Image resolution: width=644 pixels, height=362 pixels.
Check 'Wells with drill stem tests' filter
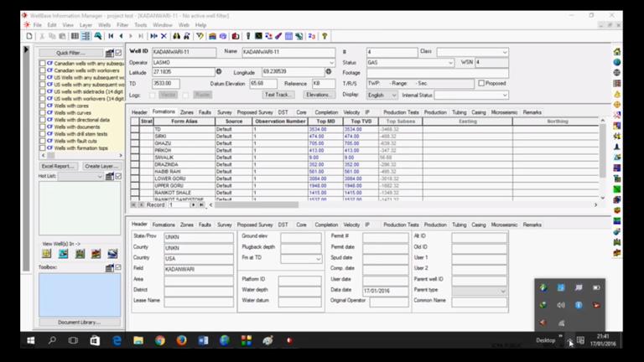[42, 134]
